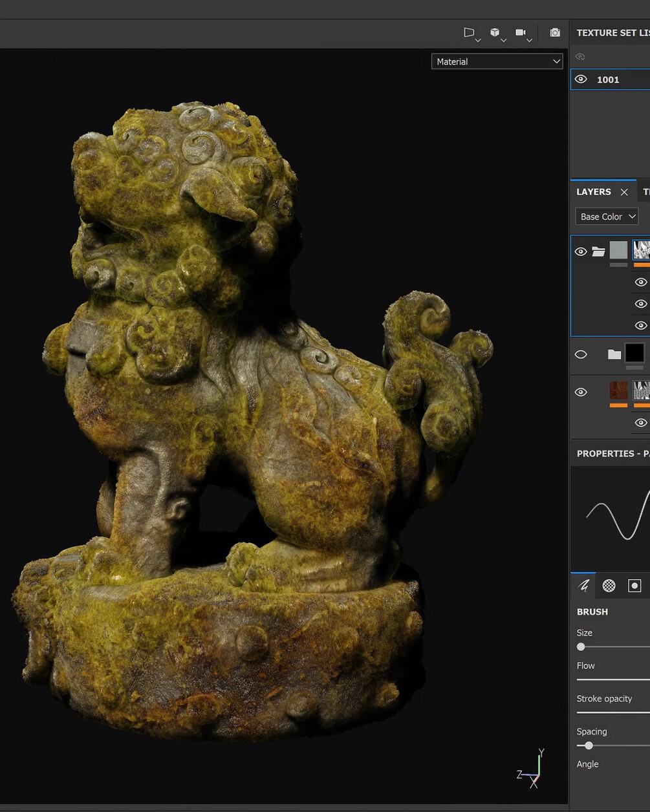Open the stencil tab icon in Properties
Screen dimensions: 650x812
(634, 586)
